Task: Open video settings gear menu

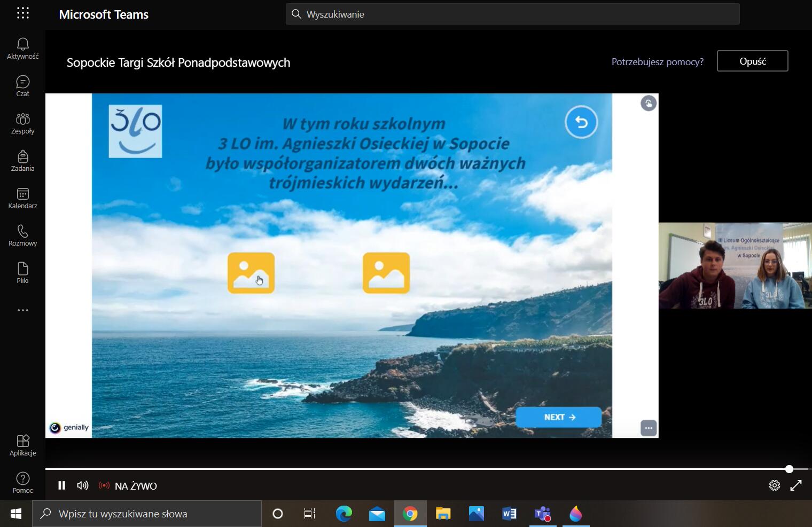Action: coord(774,485)
